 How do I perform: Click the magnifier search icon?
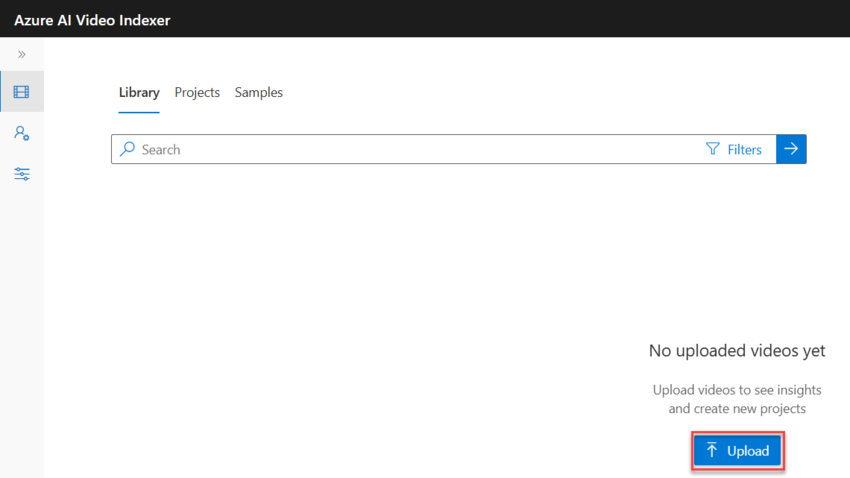pyautogui.click(x=127, y=149)
